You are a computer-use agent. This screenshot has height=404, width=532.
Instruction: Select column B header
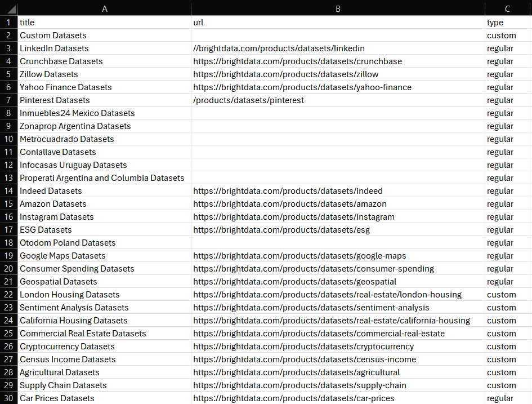(x=337, y=8)
